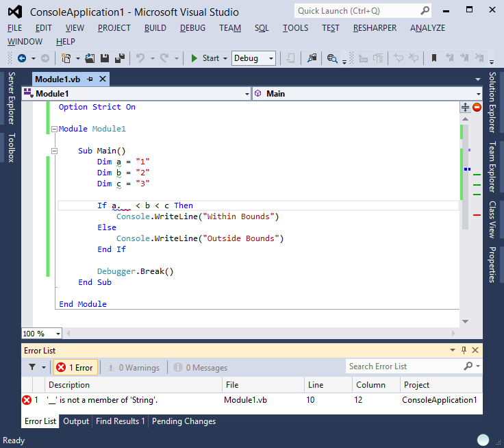Click the Start debugging button
This screenshot has width=504, height=448.
205,58
